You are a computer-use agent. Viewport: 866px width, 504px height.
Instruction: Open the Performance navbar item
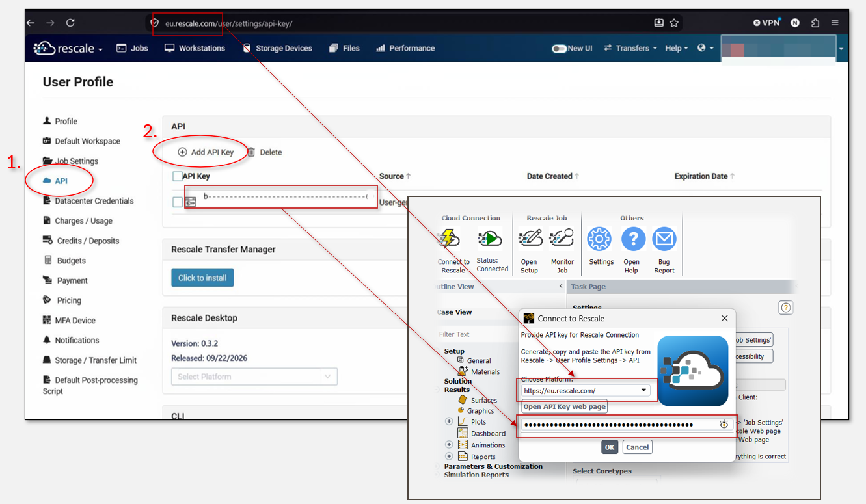point(405,48)
